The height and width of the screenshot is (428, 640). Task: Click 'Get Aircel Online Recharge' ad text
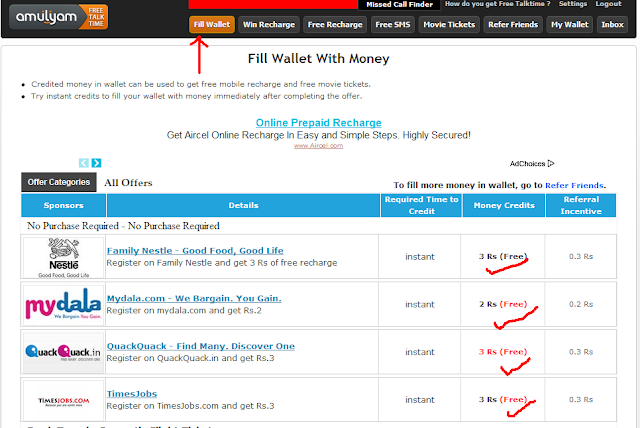[x=318, y=135]
